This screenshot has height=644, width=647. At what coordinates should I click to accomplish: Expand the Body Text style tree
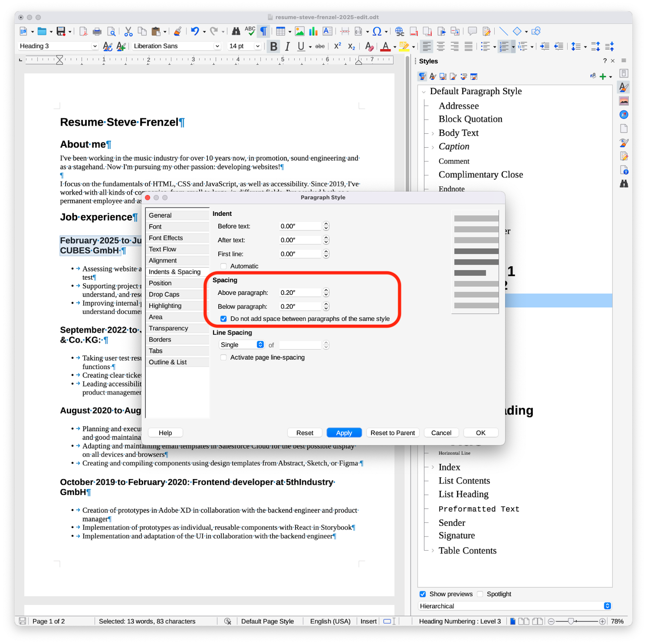[433, 133]
